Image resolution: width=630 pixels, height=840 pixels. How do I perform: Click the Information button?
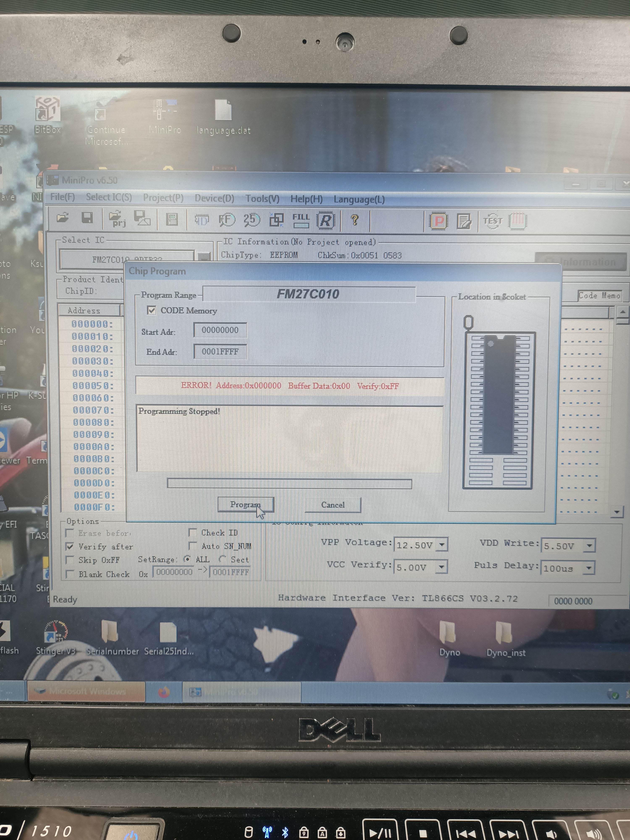pos(581,262)
